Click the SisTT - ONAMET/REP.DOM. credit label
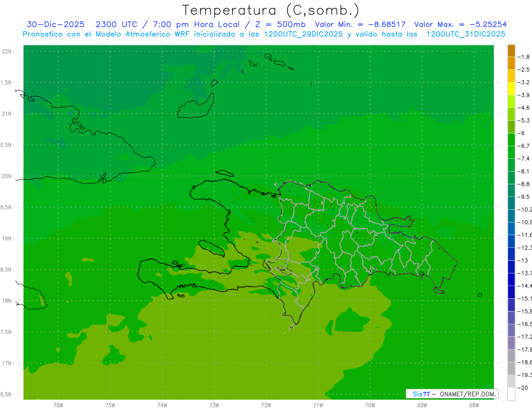Screen dimensions: 532x411 tap(452, 394)
